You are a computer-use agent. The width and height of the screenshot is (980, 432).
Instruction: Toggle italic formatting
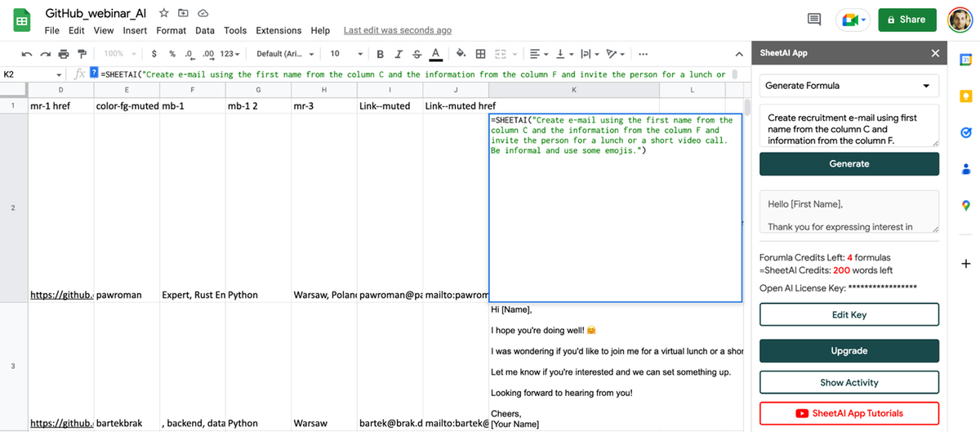tap(399, 54)
